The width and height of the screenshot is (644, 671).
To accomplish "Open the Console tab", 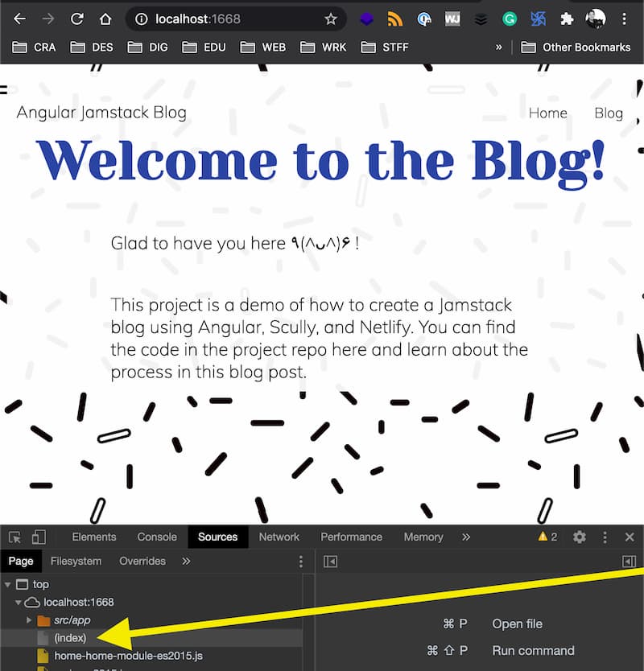I will pyautogui.click(x=157, y=537).
